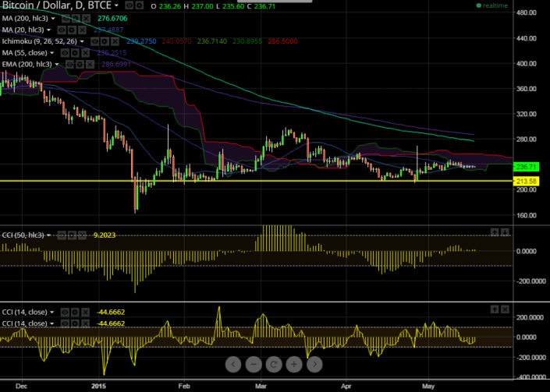Select the yellow horizontal support line

pos(256,181)
